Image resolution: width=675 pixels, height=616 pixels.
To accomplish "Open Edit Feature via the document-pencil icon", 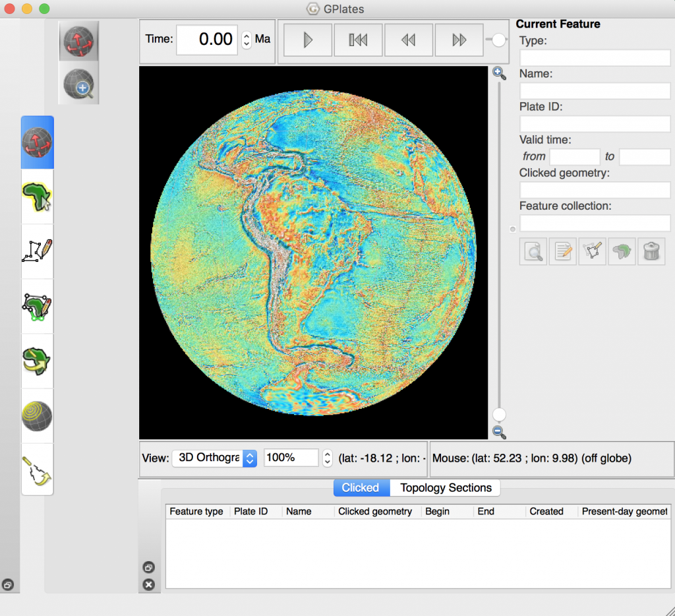I will (562, 251).
